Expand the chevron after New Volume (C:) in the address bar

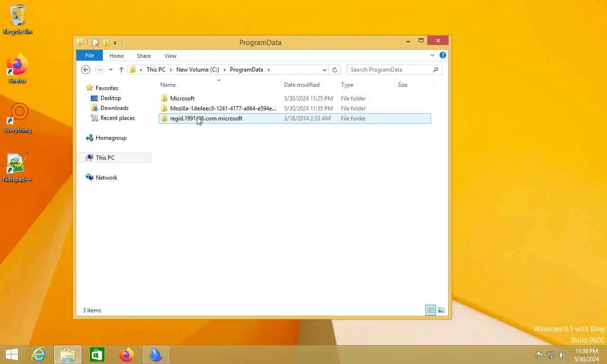[224, 70]
